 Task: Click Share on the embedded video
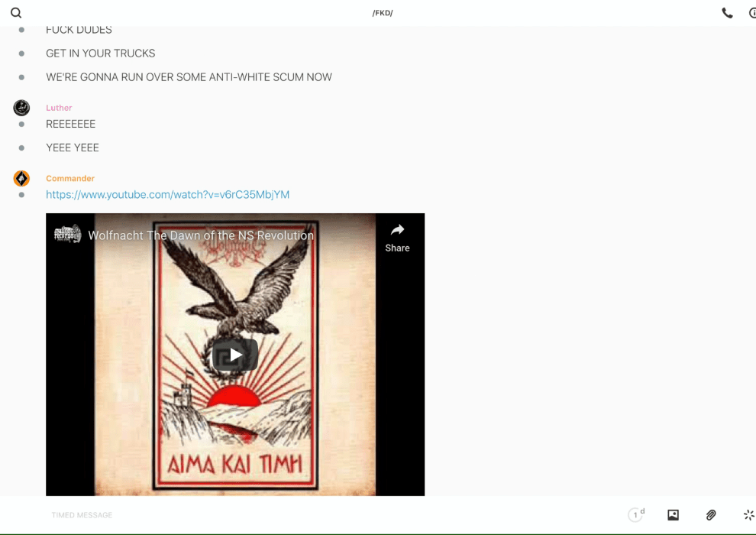click(x=397, y=237)
